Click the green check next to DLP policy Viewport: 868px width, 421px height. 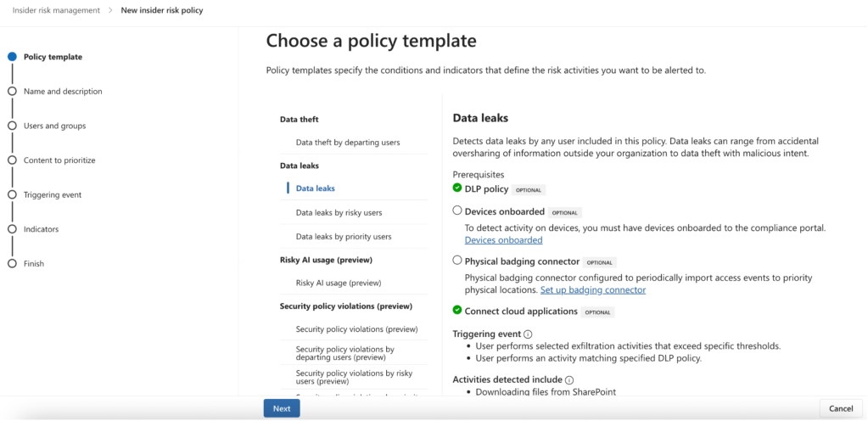(x=457, y=188)
